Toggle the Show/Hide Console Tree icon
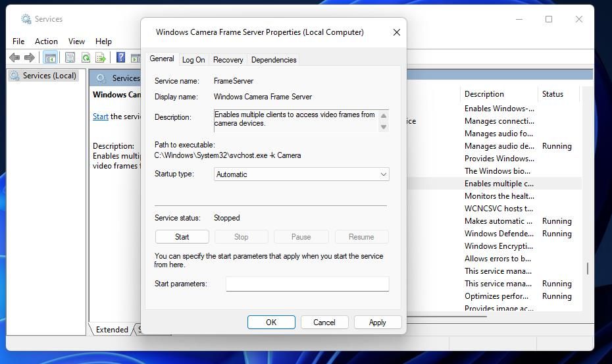 coord(51,58)
